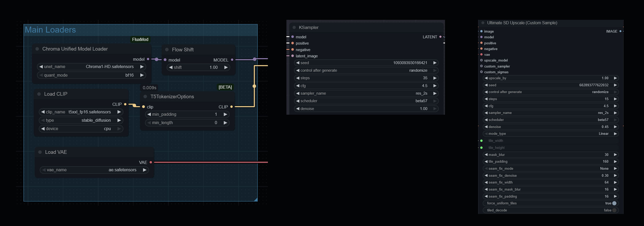
Task: Open the vae_name dropdown in Load VAE
Action: click(x=94, y=170)
